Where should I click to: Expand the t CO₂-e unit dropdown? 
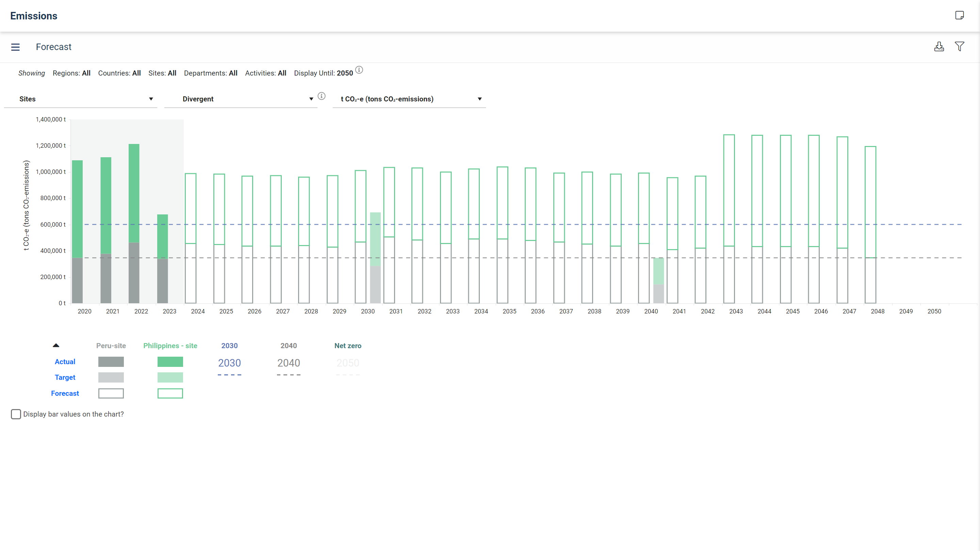pyautogui.click(x=409, y=99)
